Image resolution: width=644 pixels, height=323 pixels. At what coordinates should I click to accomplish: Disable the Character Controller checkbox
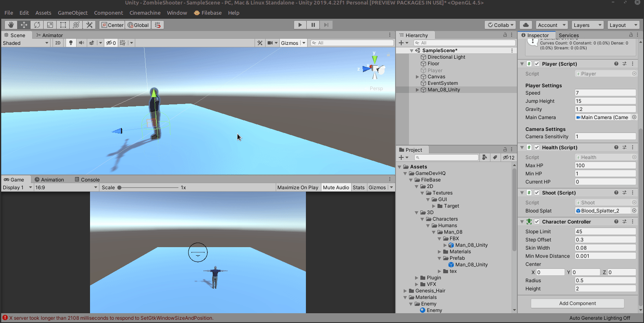[537, 221]
